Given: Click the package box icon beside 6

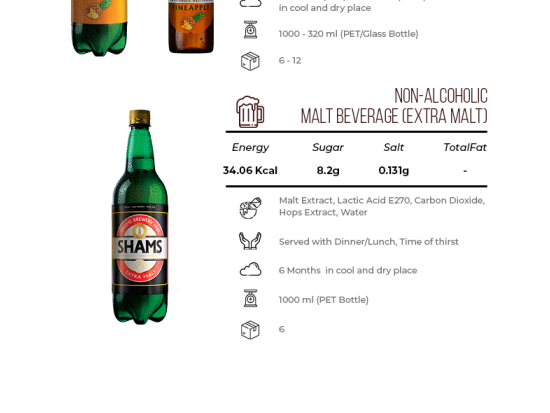Looking at the screenshot, I should point(250,330).
